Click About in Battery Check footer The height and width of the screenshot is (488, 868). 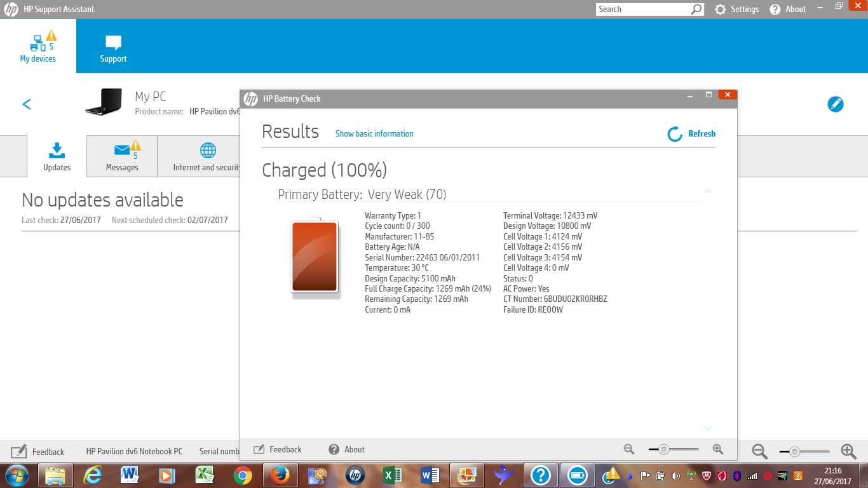coord(347,449)
